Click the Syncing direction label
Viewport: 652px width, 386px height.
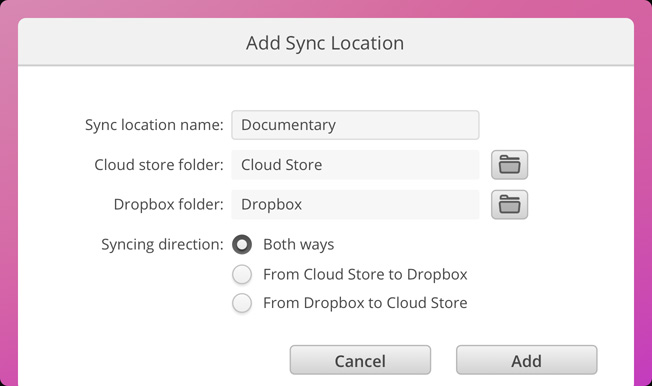coord(163,245)
